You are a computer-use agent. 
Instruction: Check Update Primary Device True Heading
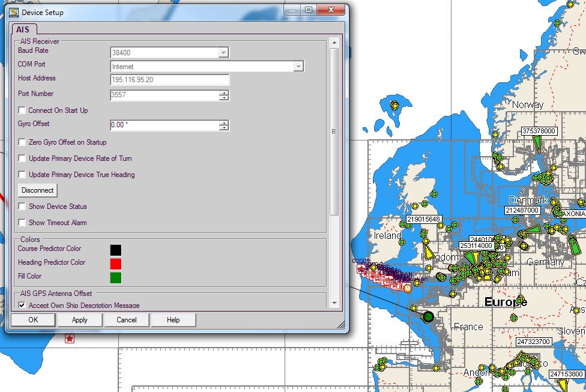tap(22, 175)
